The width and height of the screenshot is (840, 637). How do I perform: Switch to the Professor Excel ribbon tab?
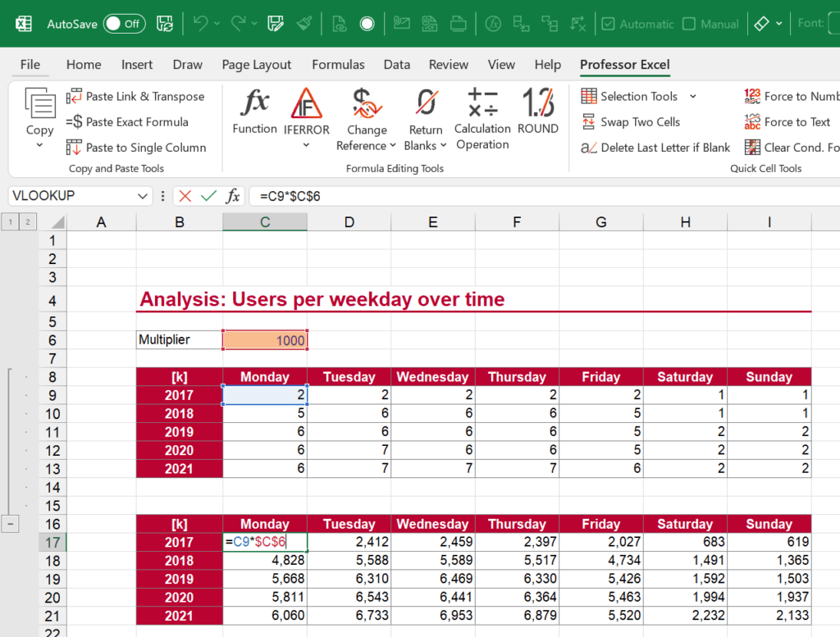tap(624, 64)
